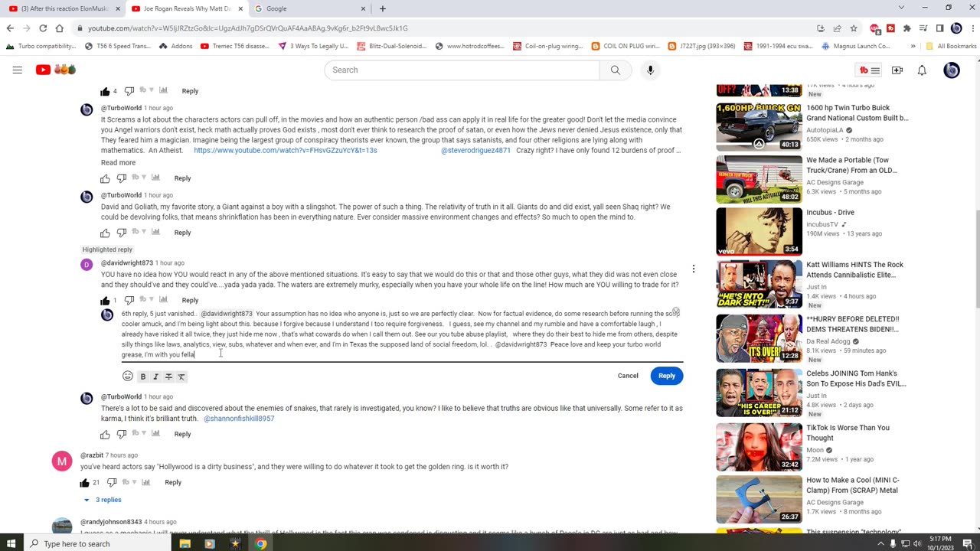Click the Windows Start button

click(x=11, y=543)
